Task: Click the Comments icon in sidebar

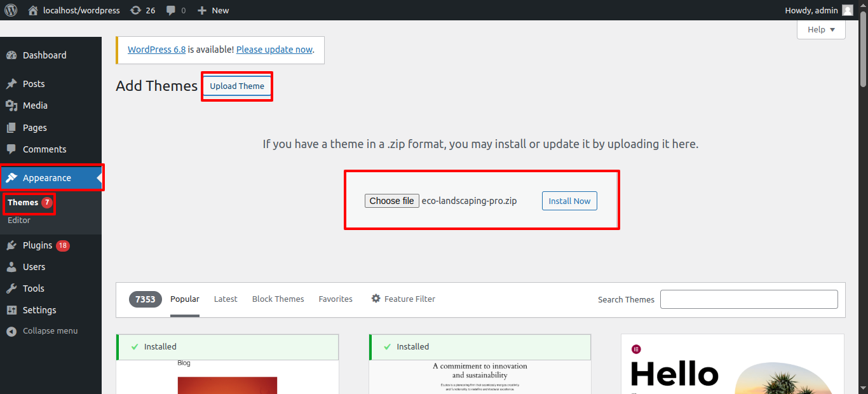Action: [x=11, y=149]
